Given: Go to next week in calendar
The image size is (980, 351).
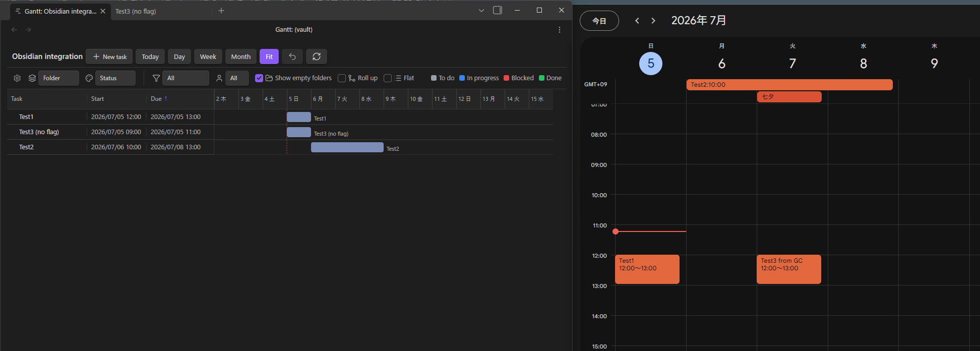Looking at the screenshot, I should [x=653, y=21].
